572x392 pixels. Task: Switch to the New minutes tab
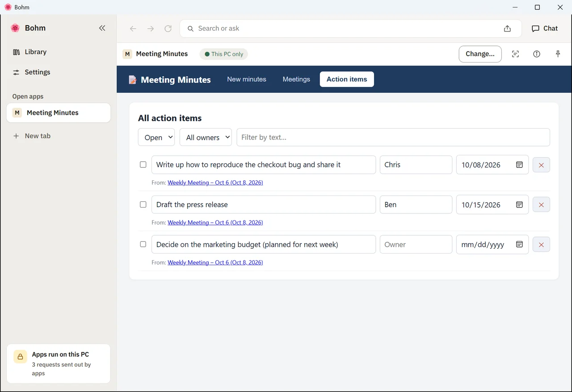(x=247, y=79)
